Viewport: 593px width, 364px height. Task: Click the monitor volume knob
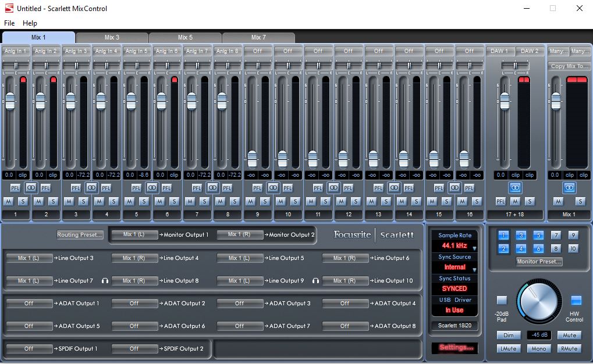539,301
